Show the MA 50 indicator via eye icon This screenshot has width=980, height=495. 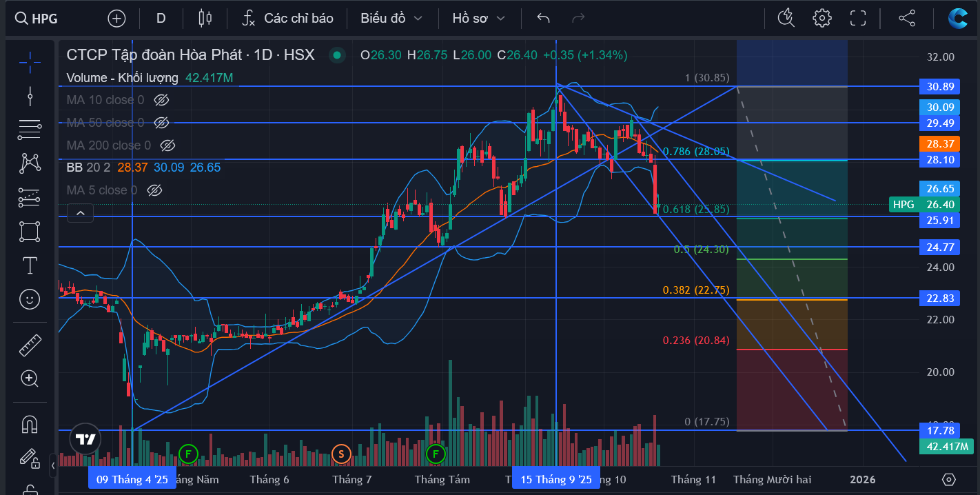pos(161,123)
